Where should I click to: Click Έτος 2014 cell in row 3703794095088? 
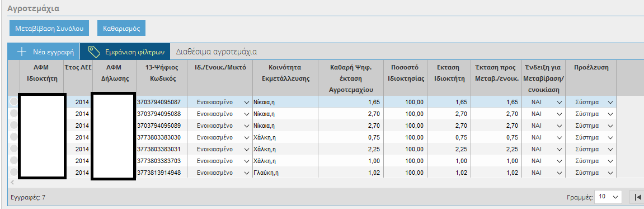point(78,114)
